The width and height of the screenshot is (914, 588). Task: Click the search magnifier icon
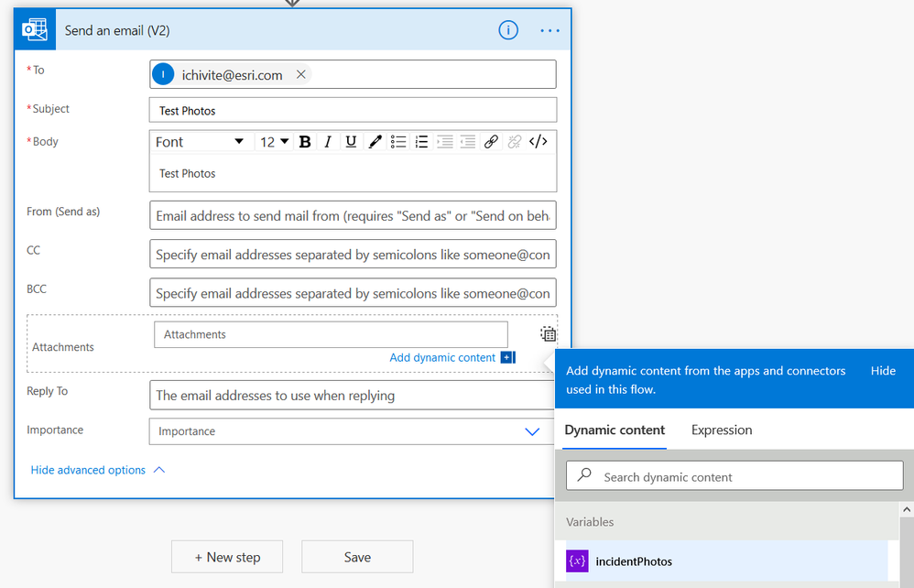(x=584, y=475)
